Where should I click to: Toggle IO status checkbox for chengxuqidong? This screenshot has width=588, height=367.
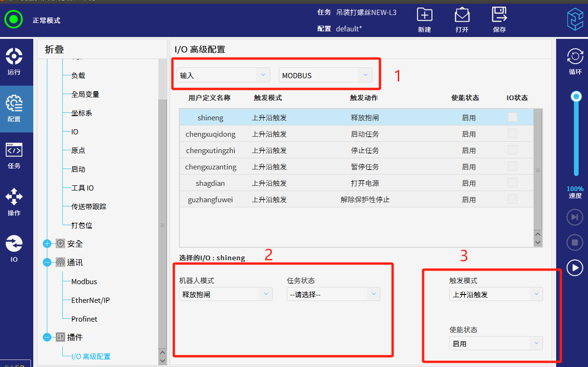(513, 134)
